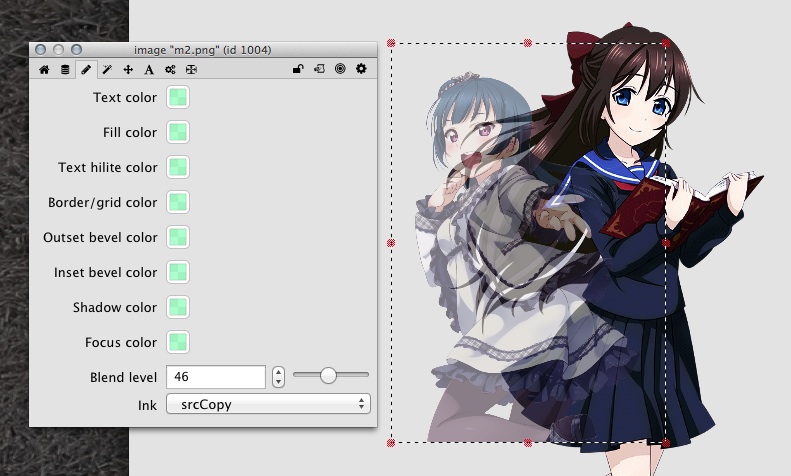
Task: Toggle the inspector padlock icon
Action: 298,69
